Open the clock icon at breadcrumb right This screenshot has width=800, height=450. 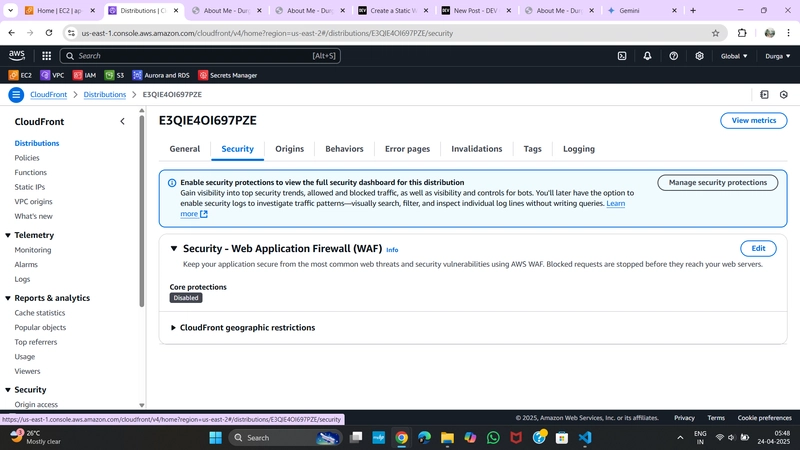[x=784, y=94]
